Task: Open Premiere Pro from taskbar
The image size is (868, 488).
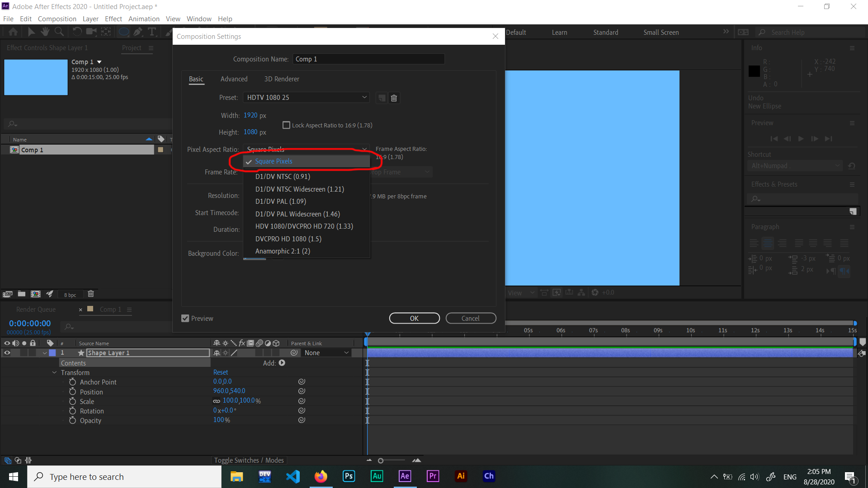Action: point(433,476)
